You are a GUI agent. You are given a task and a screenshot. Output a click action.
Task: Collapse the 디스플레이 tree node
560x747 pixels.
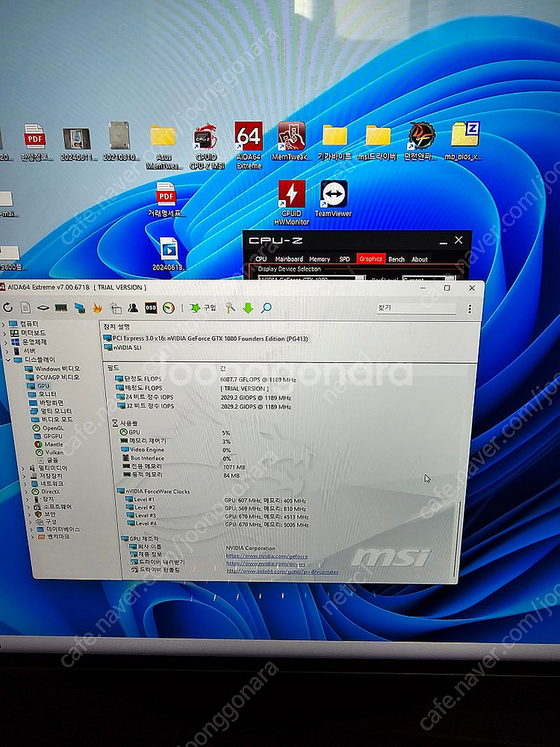8,360
